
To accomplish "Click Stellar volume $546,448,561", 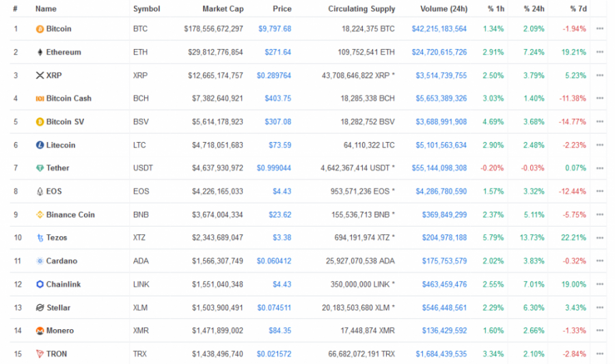I will [x=444, y=307].
